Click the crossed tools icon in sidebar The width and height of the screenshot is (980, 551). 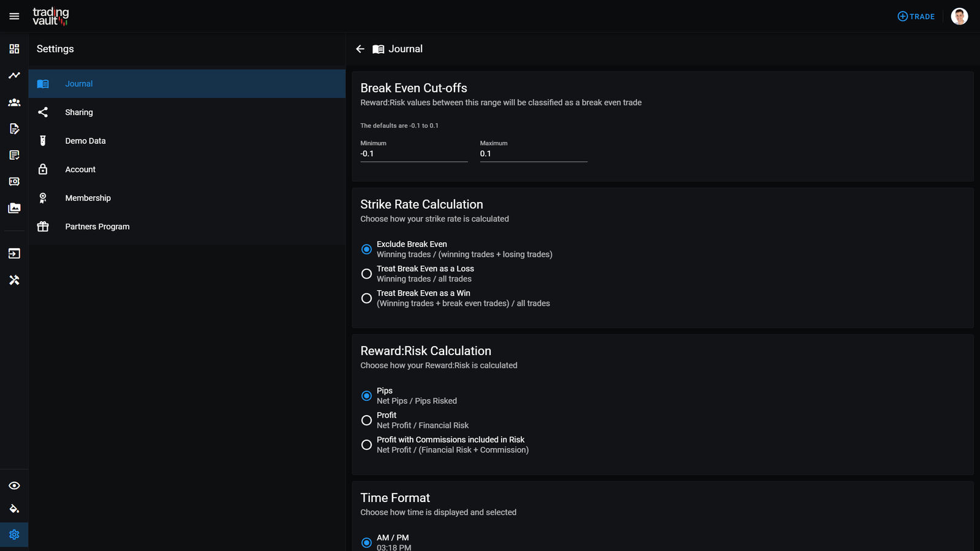[x=14, y=280]
